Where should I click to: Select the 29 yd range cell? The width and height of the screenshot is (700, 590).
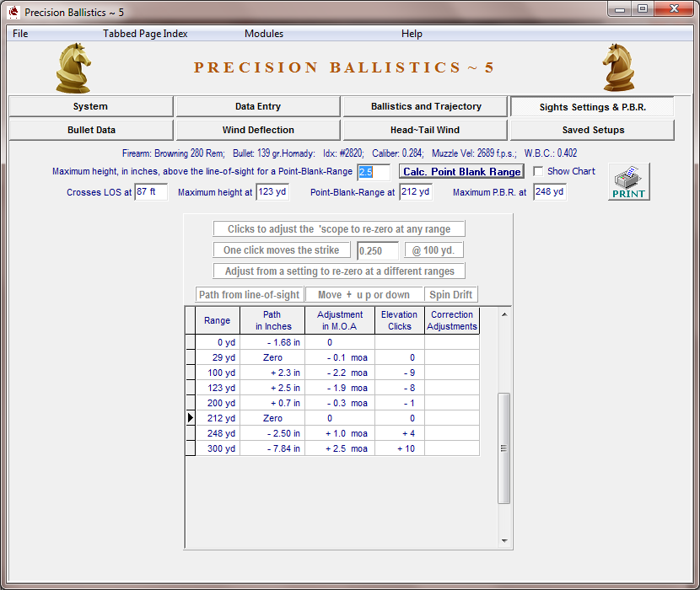pyautogui.click(x=218, y=357)
